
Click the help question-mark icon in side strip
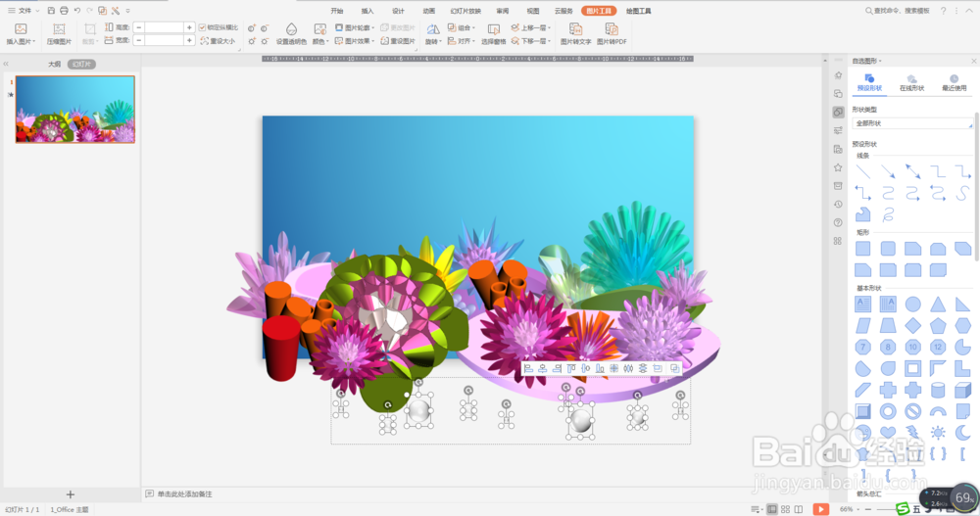click(x=838, y=222)
